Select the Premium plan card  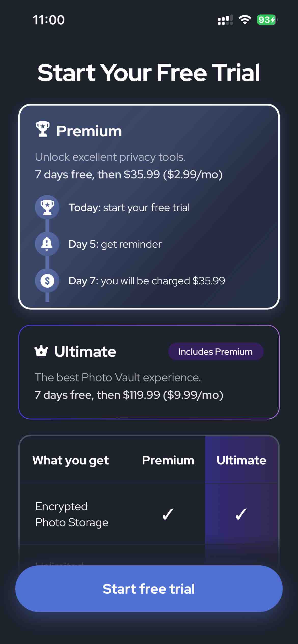pyautogui.click(x=149, y=207)
